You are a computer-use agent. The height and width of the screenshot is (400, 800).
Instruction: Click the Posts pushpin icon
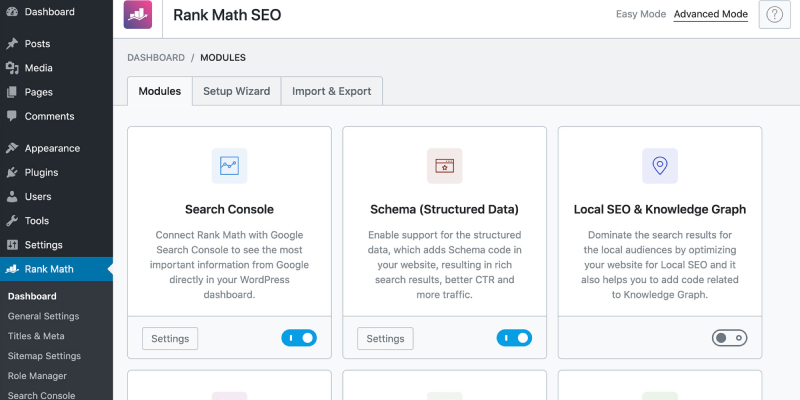tap(12, 44)
